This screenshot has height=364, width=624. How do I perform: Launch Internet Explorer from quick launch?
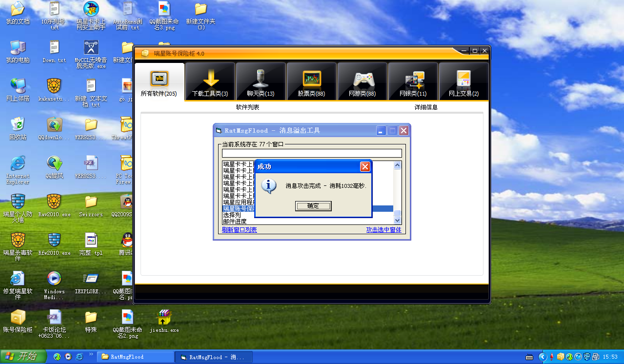(x=79, y=357)
